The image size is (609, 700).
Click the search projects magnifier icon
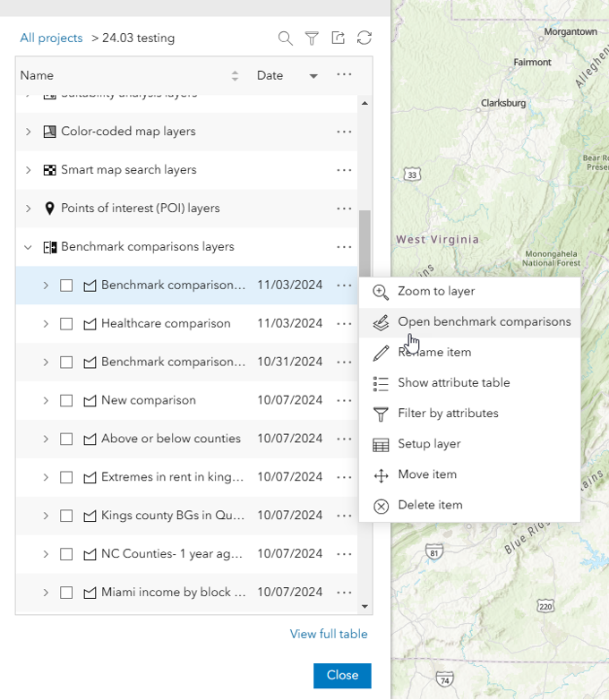(285, 38)
